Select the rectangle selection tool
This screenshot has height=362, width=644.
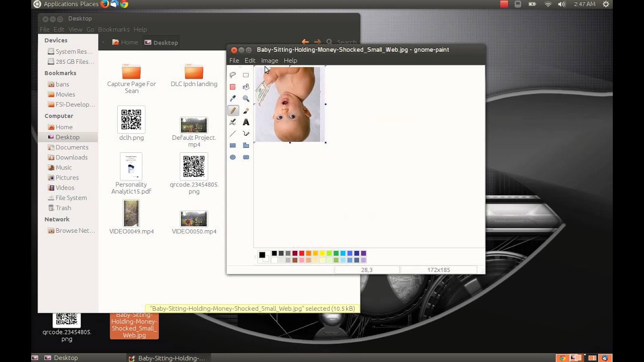pos(246,75)
